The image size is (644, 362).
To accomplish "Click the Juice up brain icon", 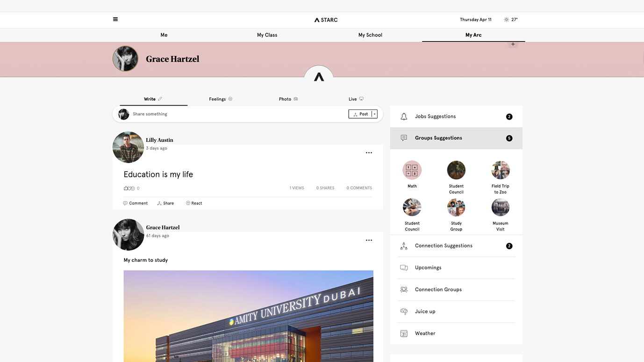I will [x=404, y=311].
